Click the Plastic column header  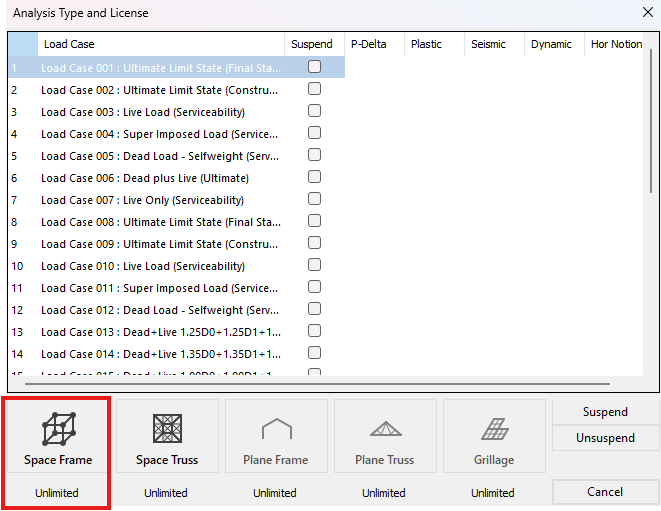(434, 44)
